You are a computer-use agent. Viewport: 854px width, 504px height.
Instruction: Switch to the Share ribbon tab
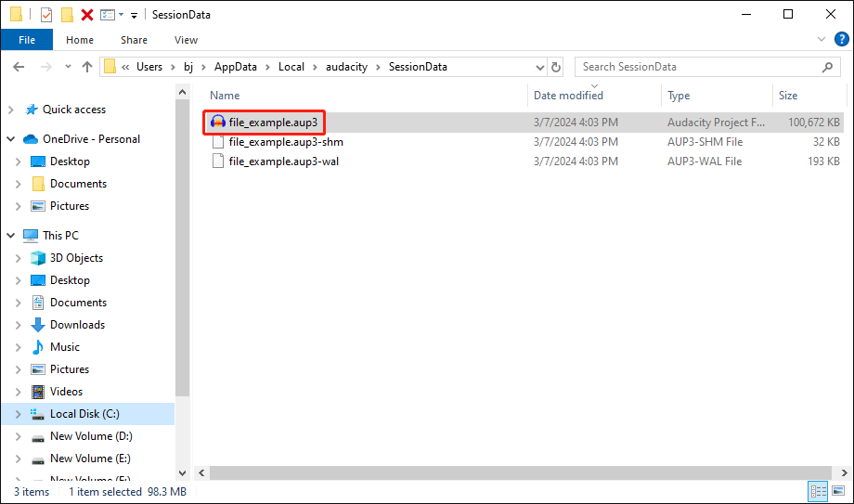coord(134,40)
